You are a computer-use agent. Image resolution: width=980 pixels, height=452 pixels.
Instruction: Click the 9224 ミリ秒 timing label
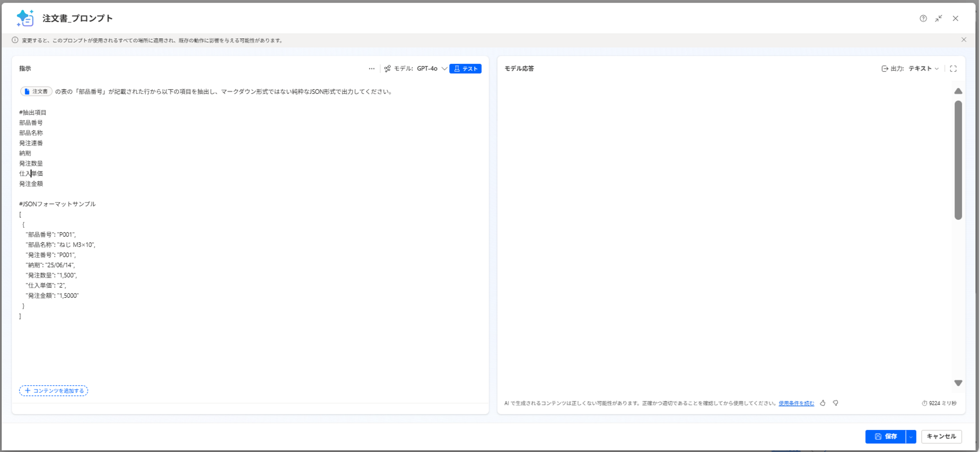click(939, 403)
